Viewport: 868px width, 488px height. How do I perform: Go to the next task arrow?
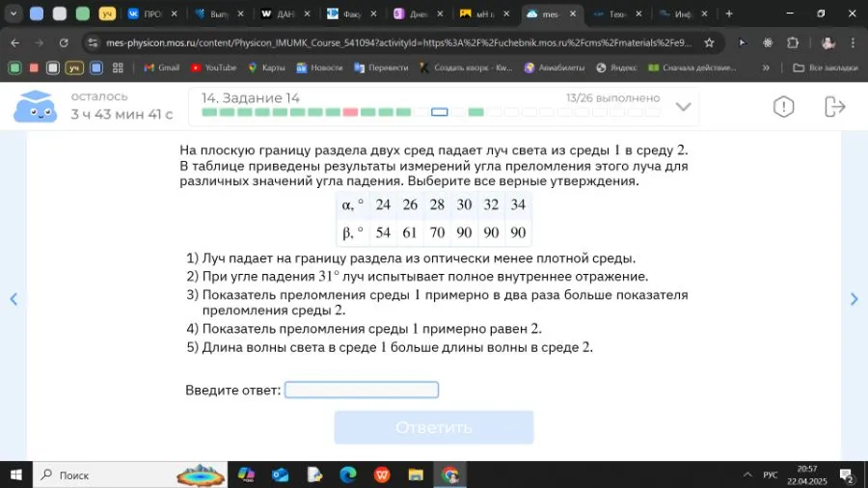pyautogui.click(x=854, y=299)
